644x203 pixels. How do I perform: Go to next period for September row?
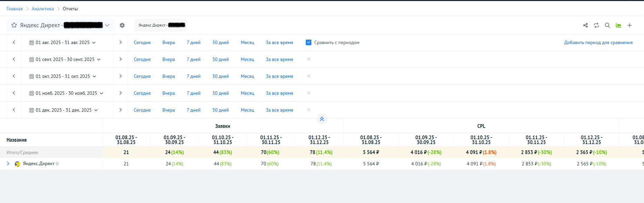pos(120,59)
